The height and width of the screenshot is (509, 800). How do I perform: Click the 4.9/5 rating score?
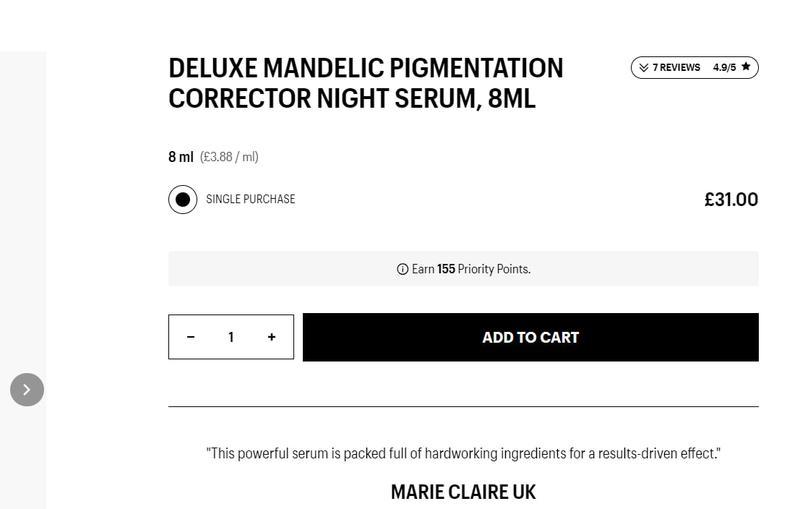pos(724,68)
